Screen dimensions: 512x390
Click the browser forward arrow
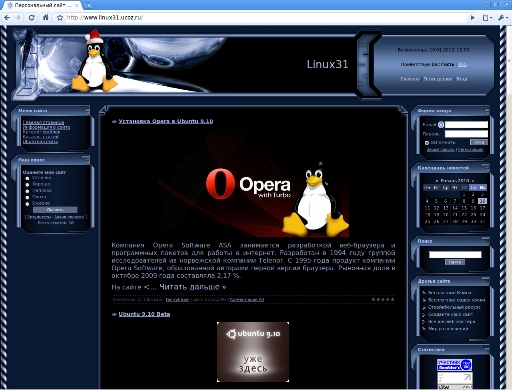(x=18, y=18)
